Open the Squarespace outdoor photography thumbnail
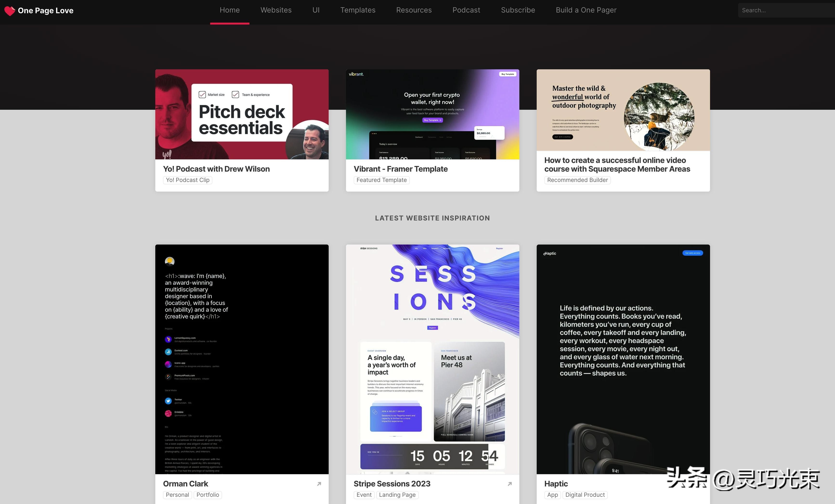Viewport: 835px width, 504px height. point(623,110)
